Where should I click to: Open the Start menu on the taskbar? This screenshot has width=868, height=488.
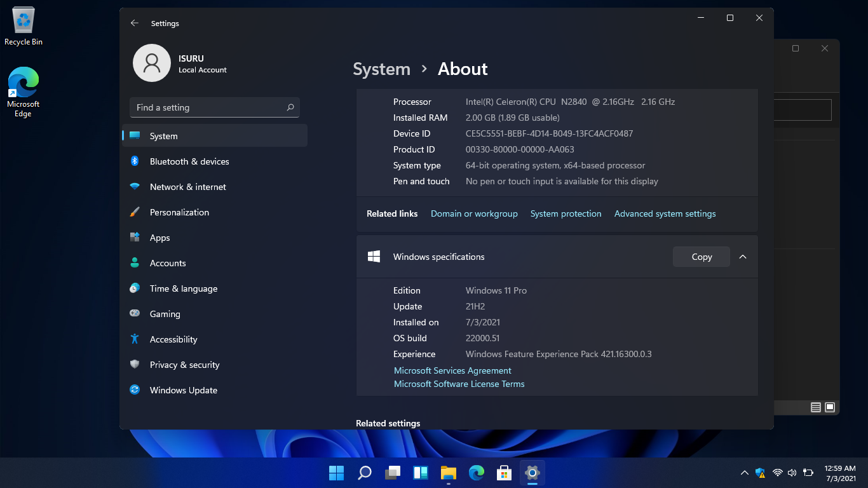(x=336, y=473)
